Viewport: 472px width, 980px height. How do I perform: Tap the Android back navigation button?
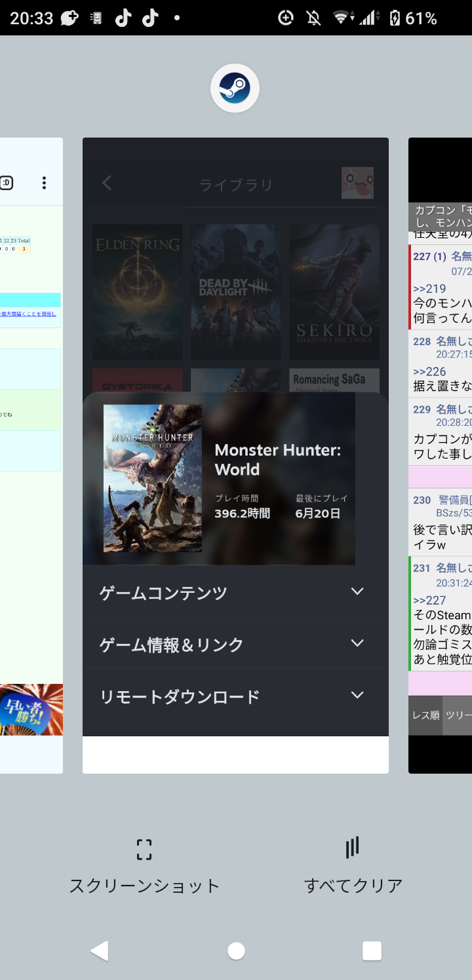(x=100, y=951)
